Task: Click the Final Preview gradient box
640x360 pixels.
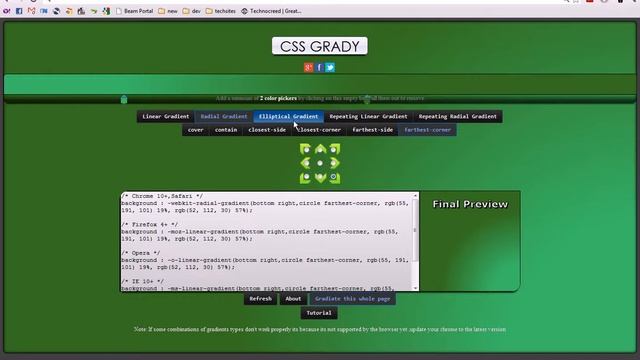Action: [x=470, y=241]
